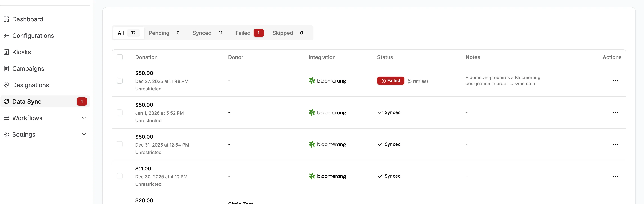This screenshot has height=204, width=644.
Task: Click the $11.00 donation amount
Action: (143, 169)
